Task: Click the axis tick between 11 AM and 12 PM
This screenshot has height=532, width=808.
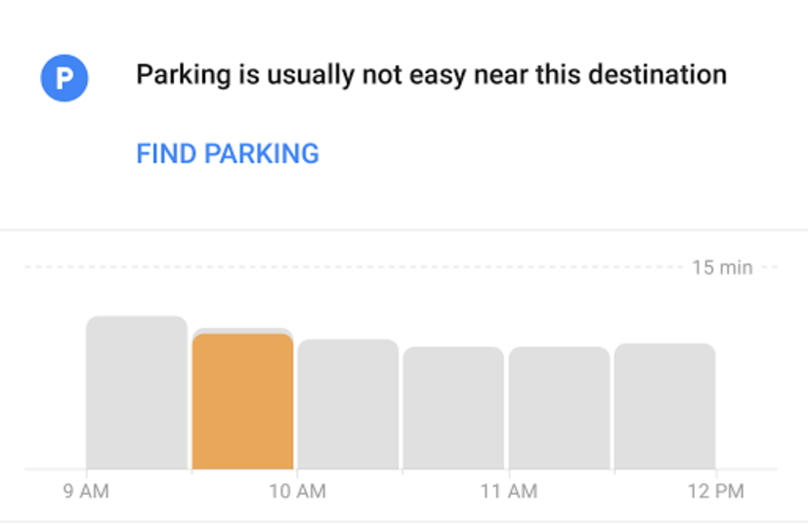Action: [614, 473]
